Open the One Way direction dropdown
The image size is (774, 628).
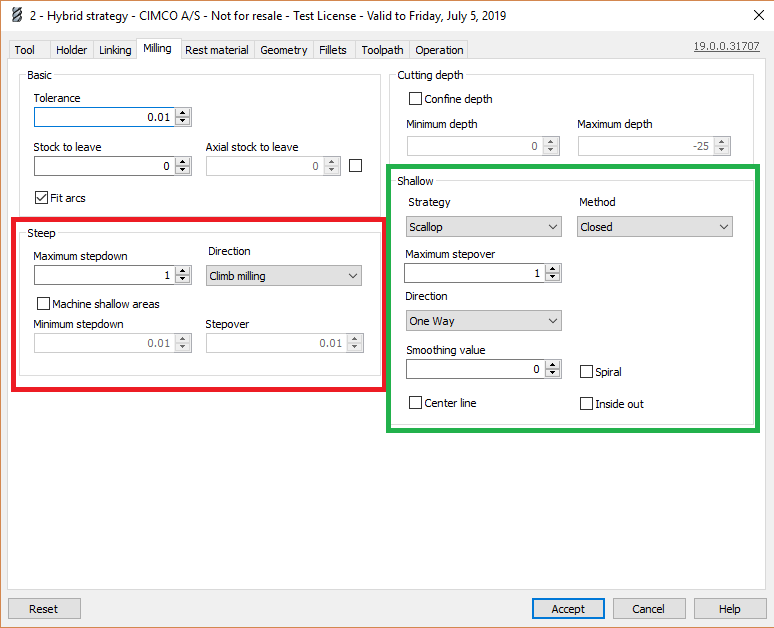click(x=484, y=320)
